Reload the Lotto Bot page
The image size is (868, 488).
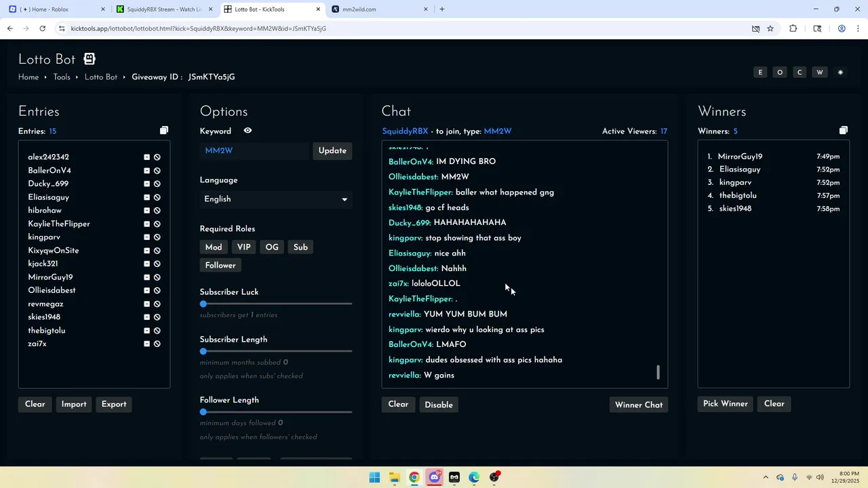pos(43,28)
